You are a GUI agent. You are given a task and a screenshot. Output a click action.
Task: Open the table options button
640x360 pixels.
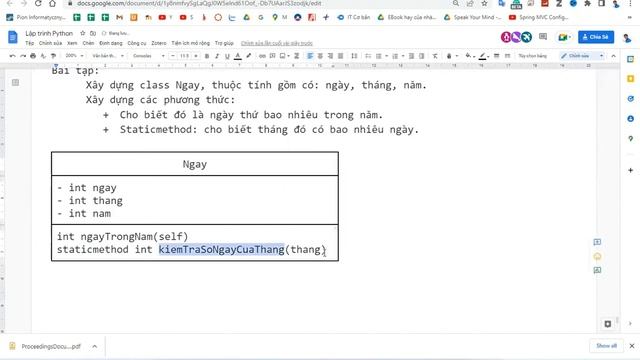[533, 56]
